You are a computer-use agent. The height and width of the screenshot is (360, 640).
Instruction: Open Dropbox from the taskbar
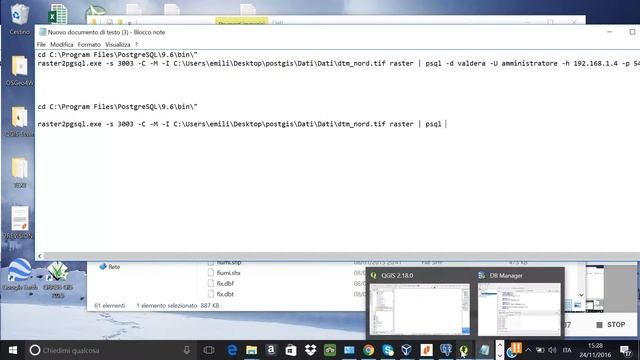(311, 350)
